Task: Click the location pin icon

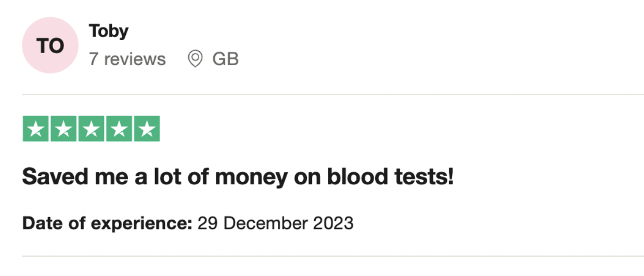Action: 195,59
